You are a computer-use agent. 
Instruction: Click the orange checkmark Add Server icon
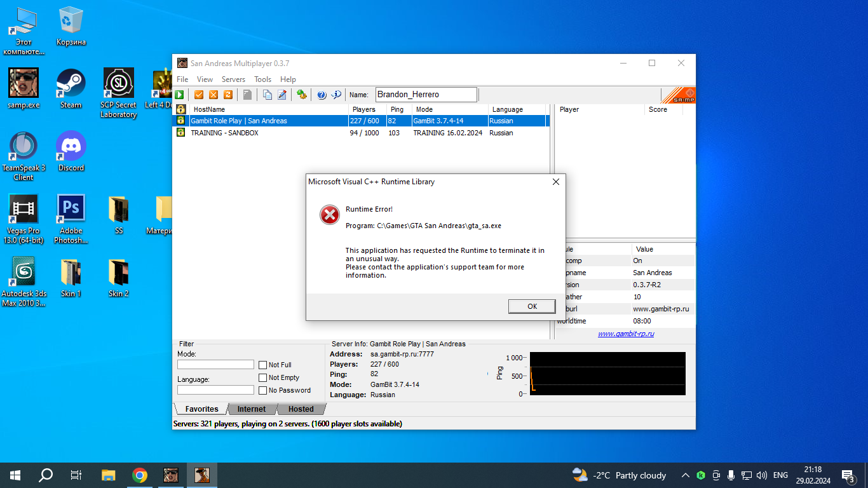[199, 95]
